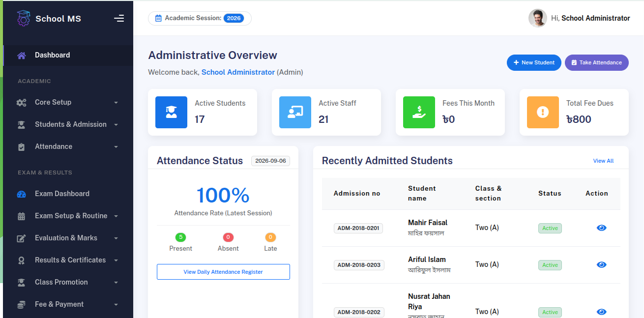Click the School Administrator profile avatar

point(538,18)
